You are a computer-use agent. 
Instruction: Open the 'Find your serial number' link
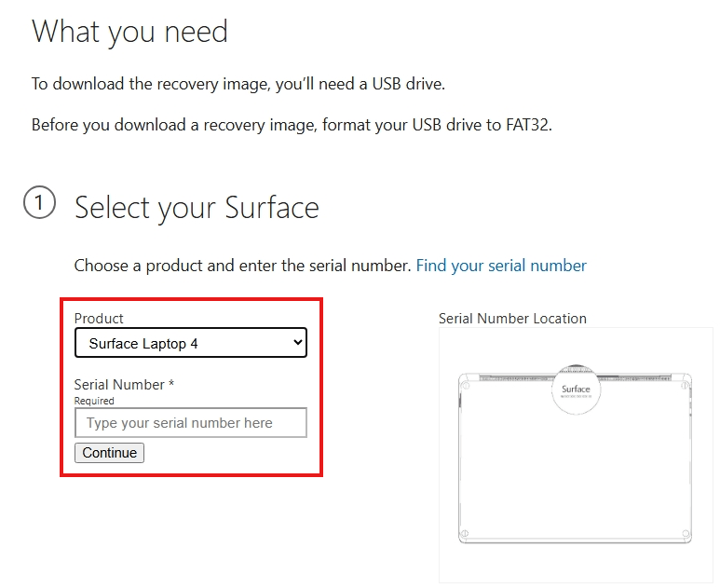[x=501, y=266]
